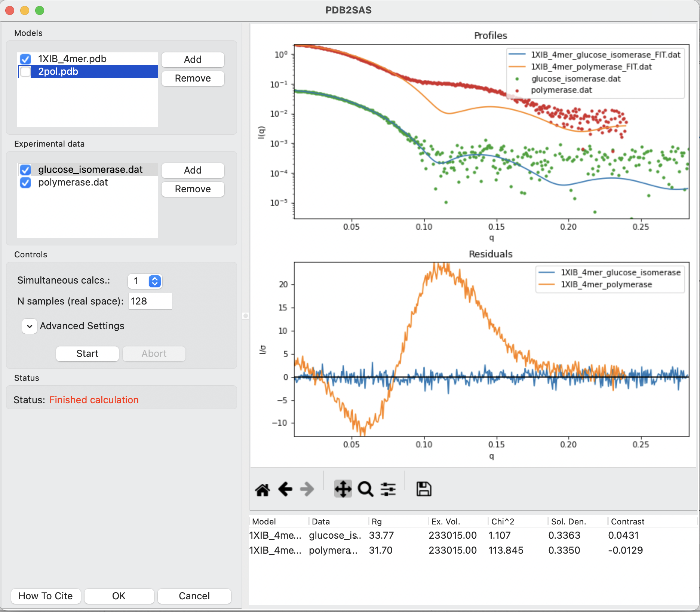Go back to previous plot view
This screenshot has width=700, height=612.
[x=285, y=489]
